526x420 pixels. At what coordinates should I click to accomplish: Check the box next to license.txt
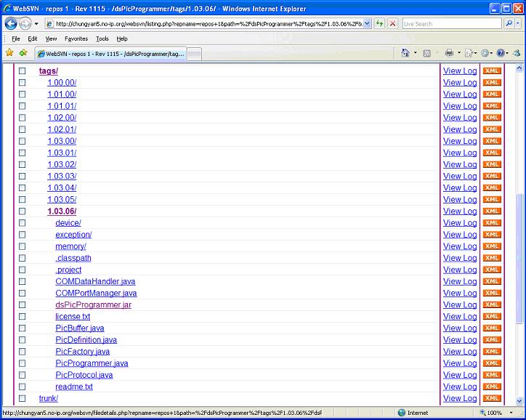coord(22,316)
